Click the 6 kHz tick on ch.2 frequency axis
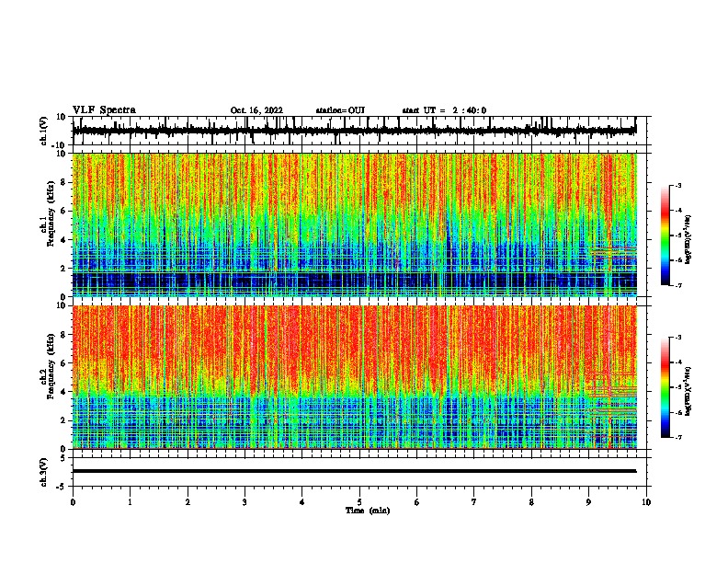This screenshot has width=728, height=563. 63,362
